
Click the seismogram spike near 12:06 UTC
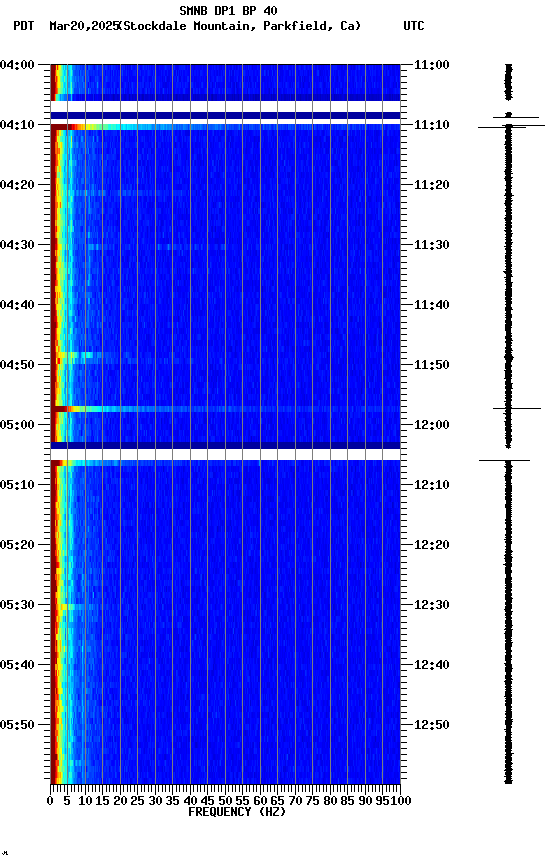click(x=505, y=460)
